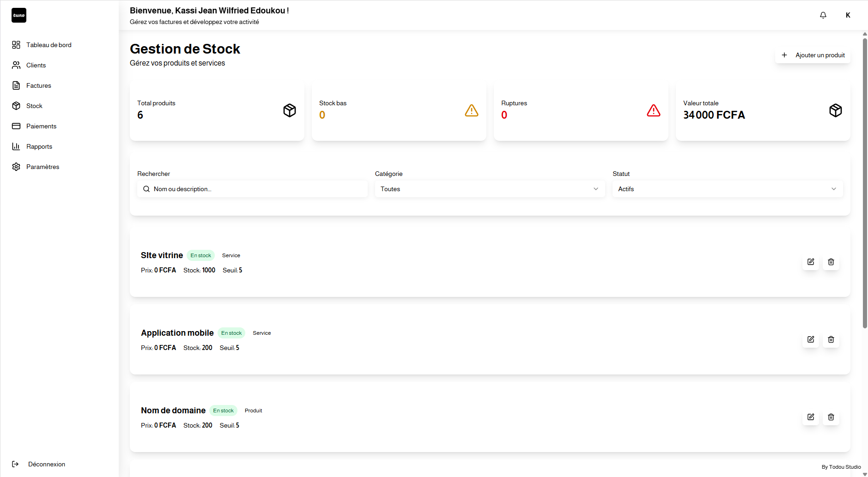Image resolution: width=868 pixels, height=477 pixels.
Task: Switch to the Factures section
Action: pos(39,85)
